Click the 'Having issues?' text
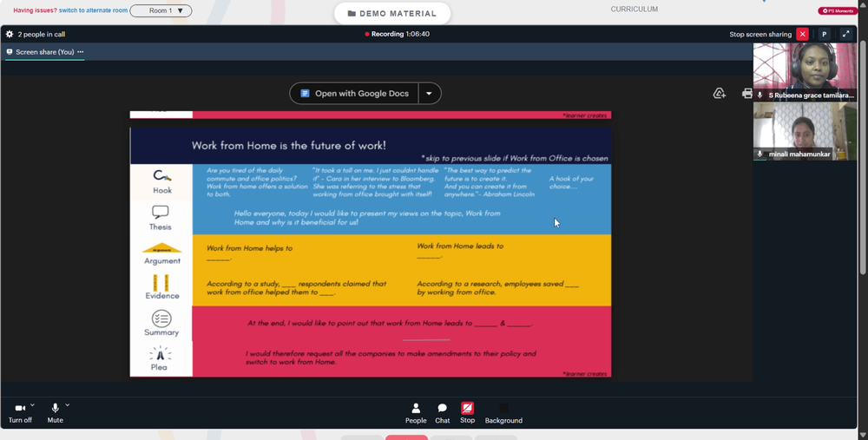The height and width of the screenshot is (440, 868). pyautogui.click(x=35, y=10)
